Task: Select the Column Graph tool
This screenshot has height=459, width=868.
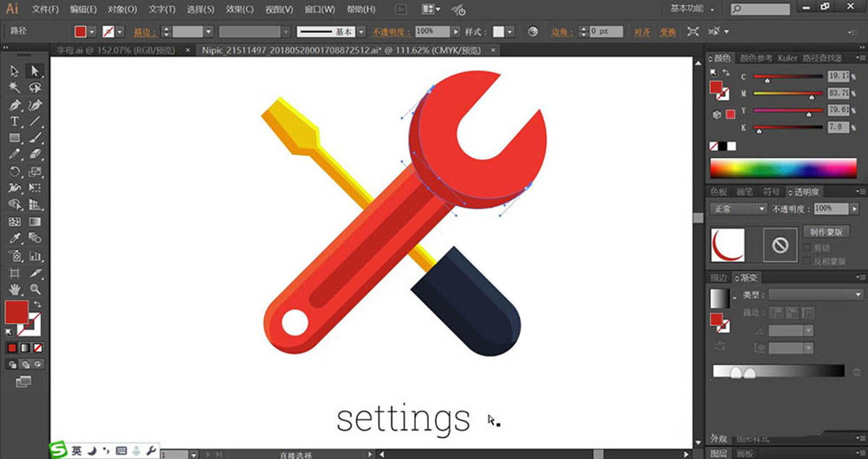Action: [x=34, y=256]
